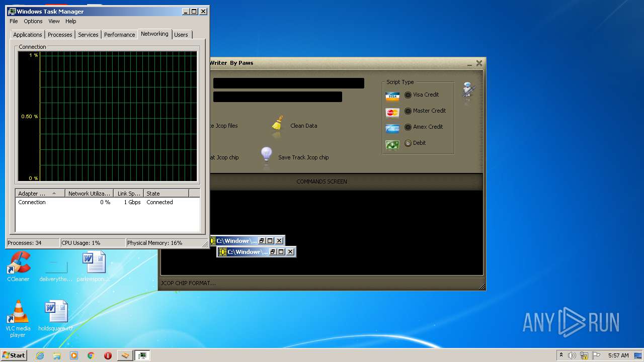Sort by the Adapter Name column header
The height and width of the screenshot is (362, 644).
tap(40, 193)
